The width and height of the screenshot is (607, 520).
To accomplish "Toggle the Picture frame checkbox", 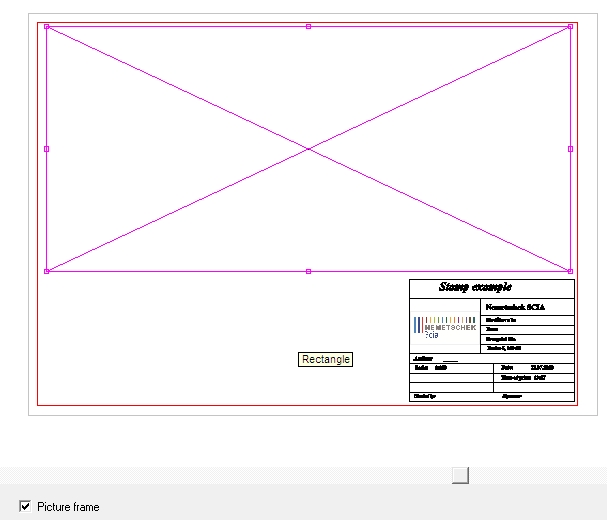I will pyautogui.click(x=25, y=507).
